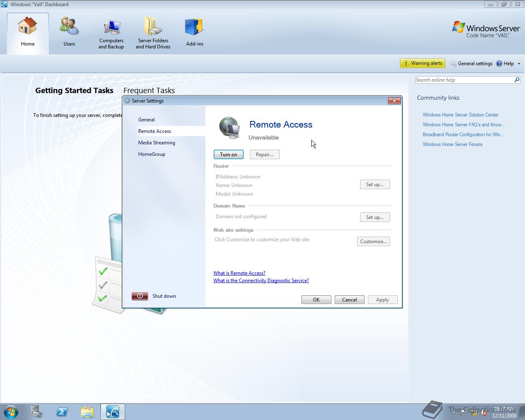Image resolution: width=525 pixels, height=420 pixels.
Task: Click Set up... for Domain Name
Action: (x=375, y=217)
